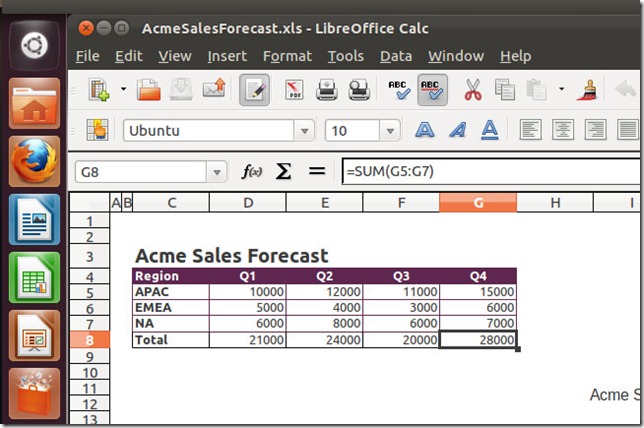This screenshot has height=428, width=644.
Task: Open the Edit menu
Action: coord(129,56)
